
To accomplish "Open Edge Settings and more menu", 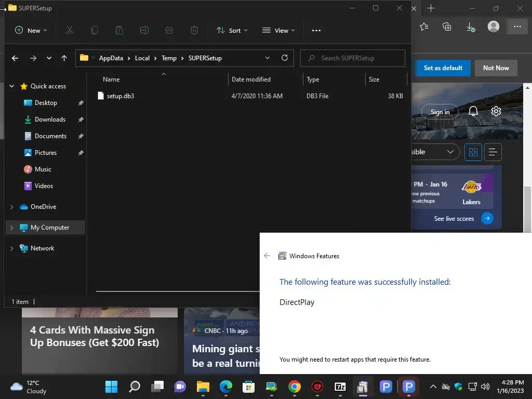I will [517, 26].
